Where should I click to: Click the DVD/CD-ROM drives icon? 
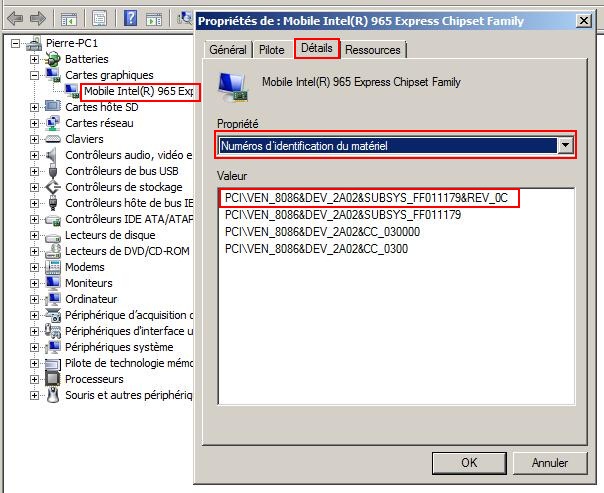pyautogui.click(x=53, y=251)
